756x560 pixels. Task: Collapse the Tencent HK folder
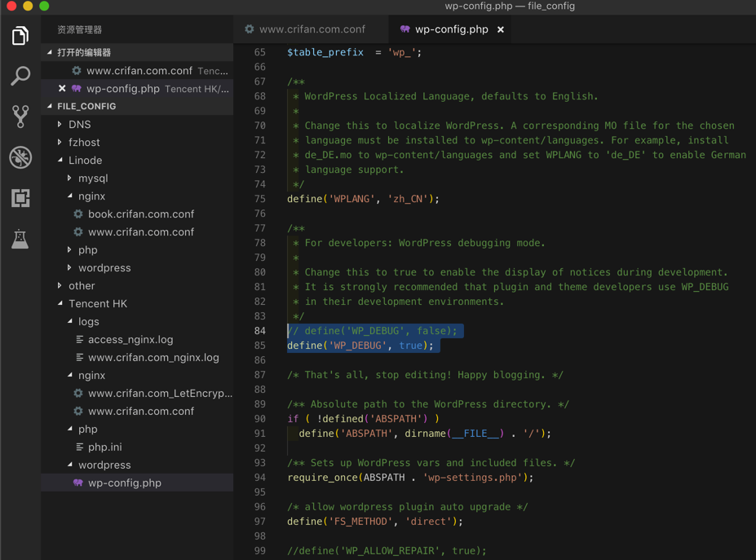click(x=97, y=304)
